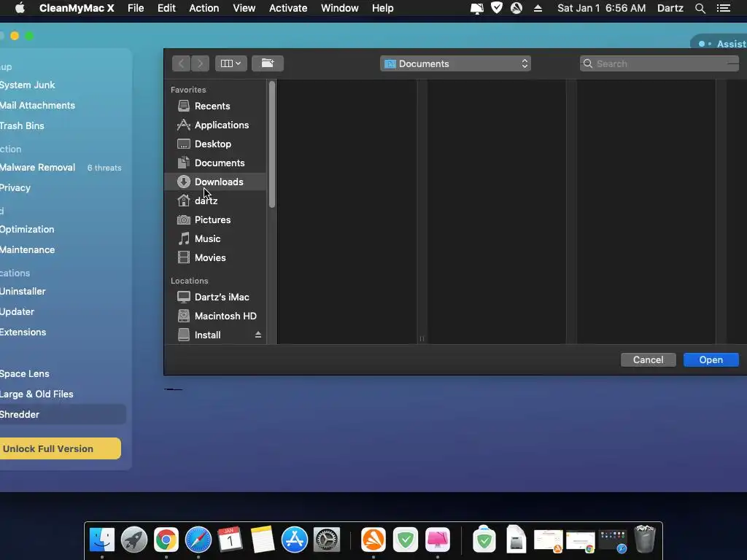Open System Junk in CleanMyMac
Screen dimensions: 747x560
coord(27,85)
